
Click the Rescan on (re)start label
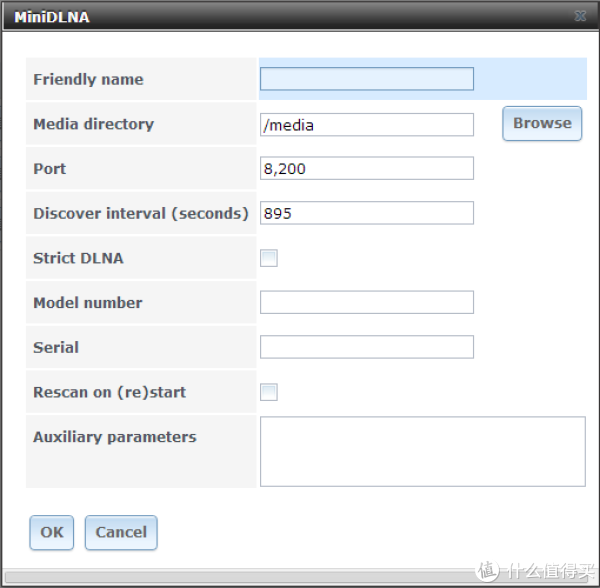pos(110,392)
